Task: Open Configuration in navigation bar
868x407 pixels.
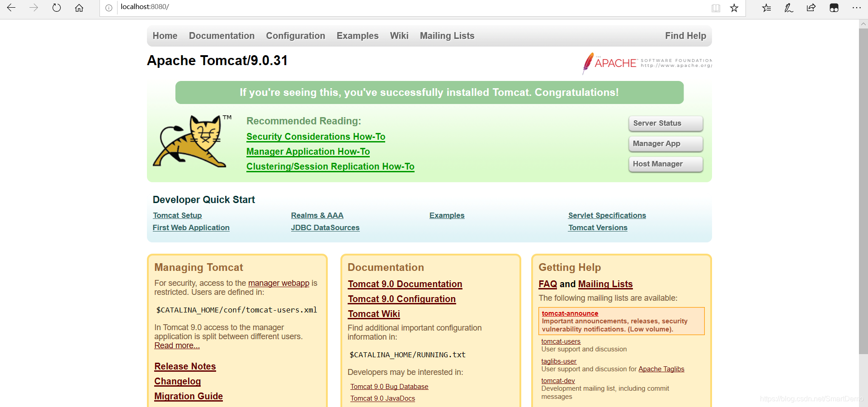Action: tap(296, 36)
